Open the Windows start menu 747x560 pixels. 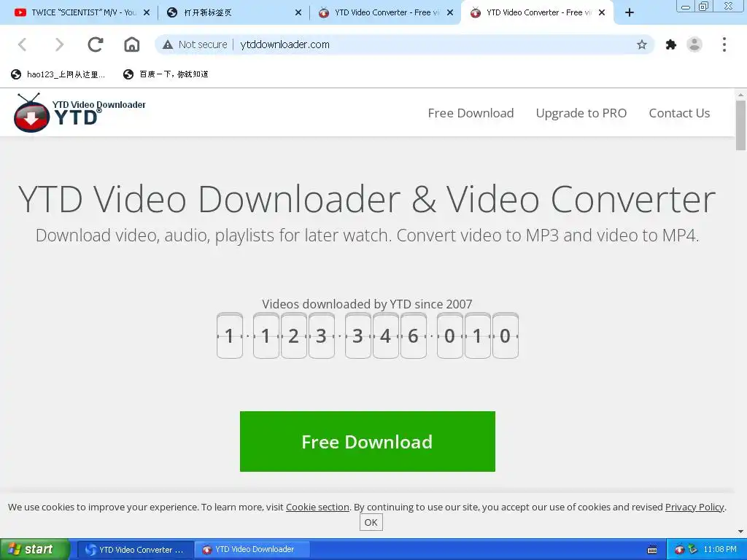[x=34, y=550]
